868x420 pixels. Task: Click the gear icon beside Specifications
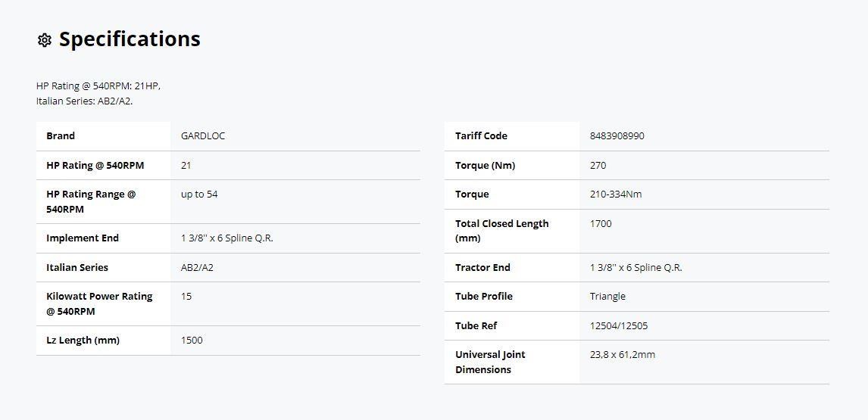coord(44,40)
